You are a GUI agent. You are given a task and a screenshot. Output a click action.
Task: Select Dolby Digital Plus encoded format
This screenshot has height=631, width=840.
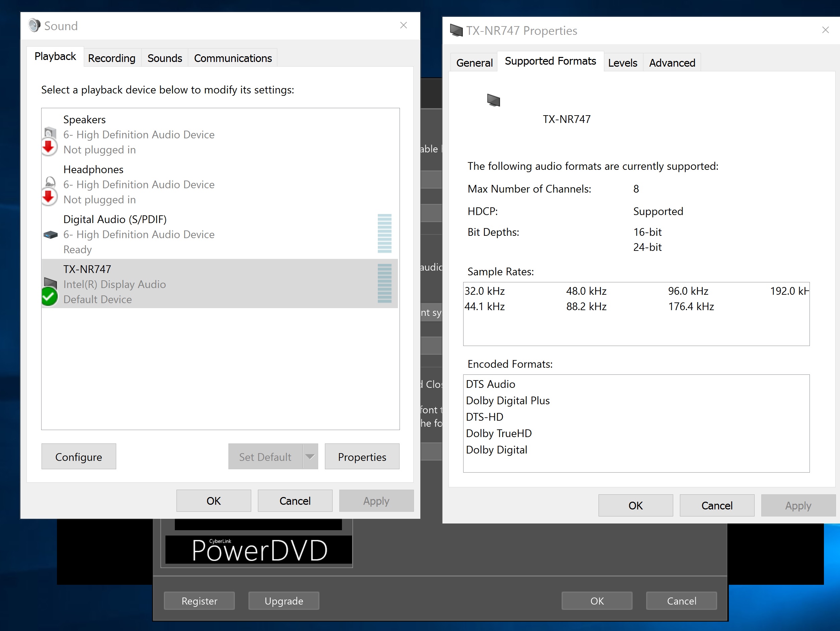click(508, 400)
